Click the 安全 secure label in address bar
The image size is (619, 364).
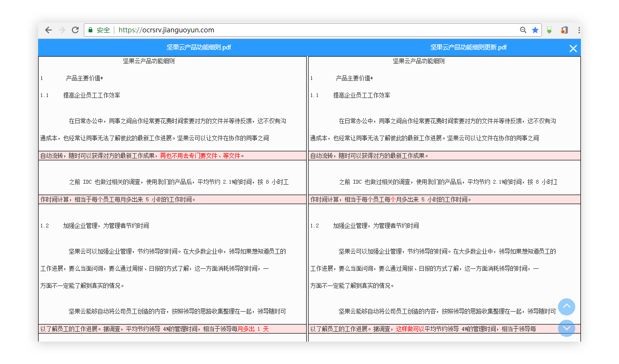[x=103, y=30]
